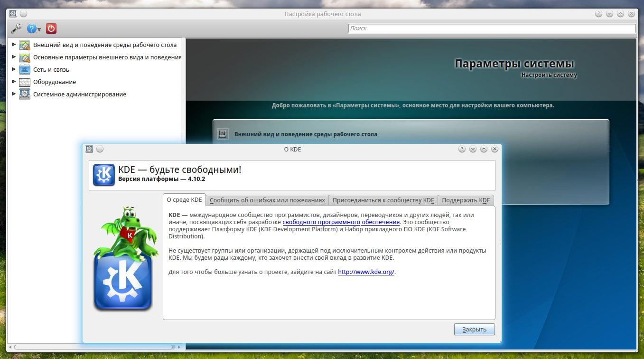Image resolution: width=644 pixels, height=359 pixels.
Task: Maximize the 'Настройка рабочего стола' window
Action: (x=620, y=14)
